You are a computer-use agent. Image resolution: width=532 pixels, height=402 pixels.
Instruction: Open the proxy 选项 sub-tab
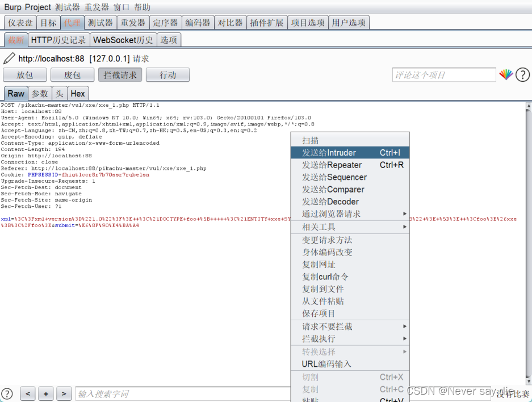tap(169, 40)
